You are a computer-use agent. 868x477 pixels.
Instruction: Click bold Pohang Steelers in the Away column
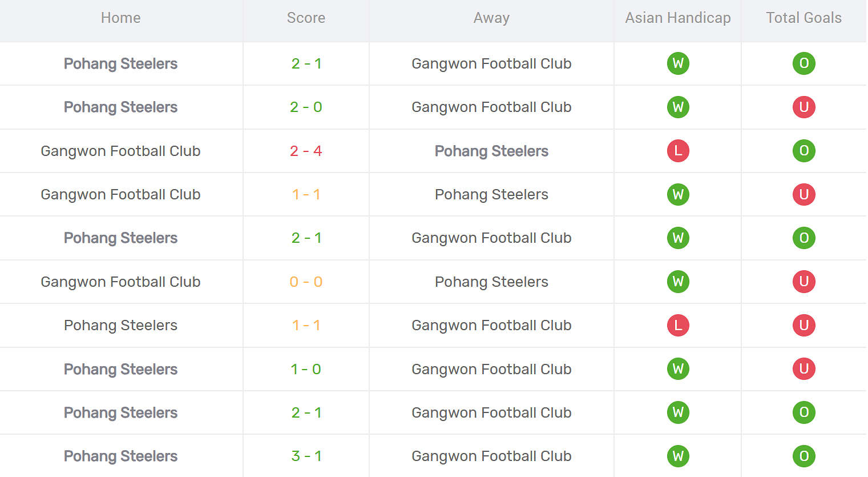491,151
